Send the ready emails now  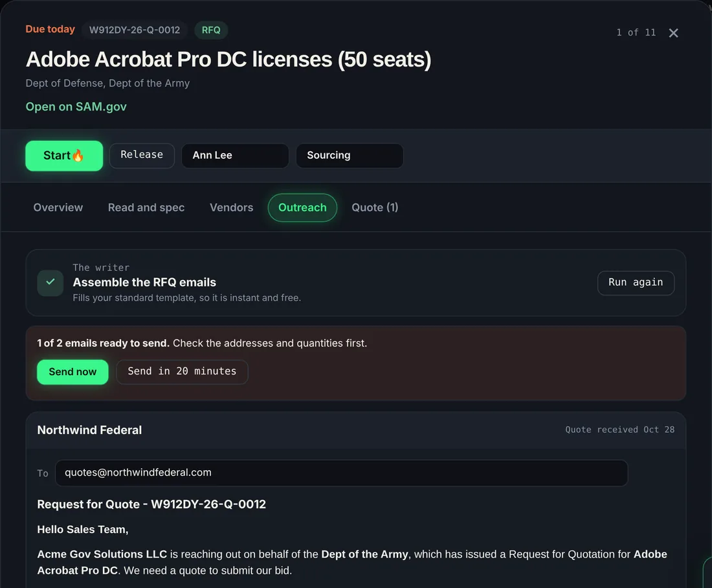pyautogui.click(x=72, y=372)
